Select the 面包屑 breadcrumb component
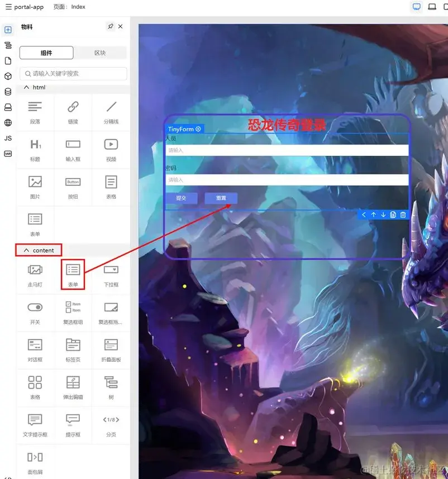The image size is (448, 479). click(x=35, y=463)
